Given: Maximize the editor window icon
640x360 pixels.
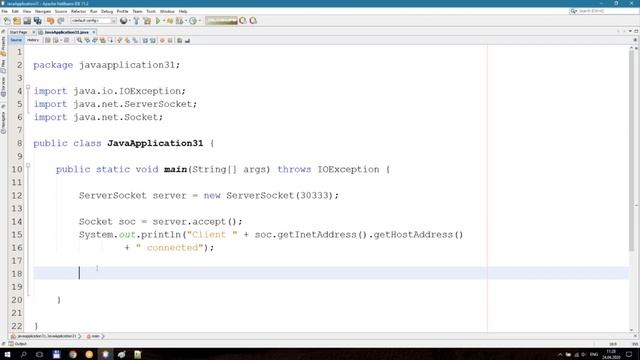Looking at the screenshot, I should [636, 31].
